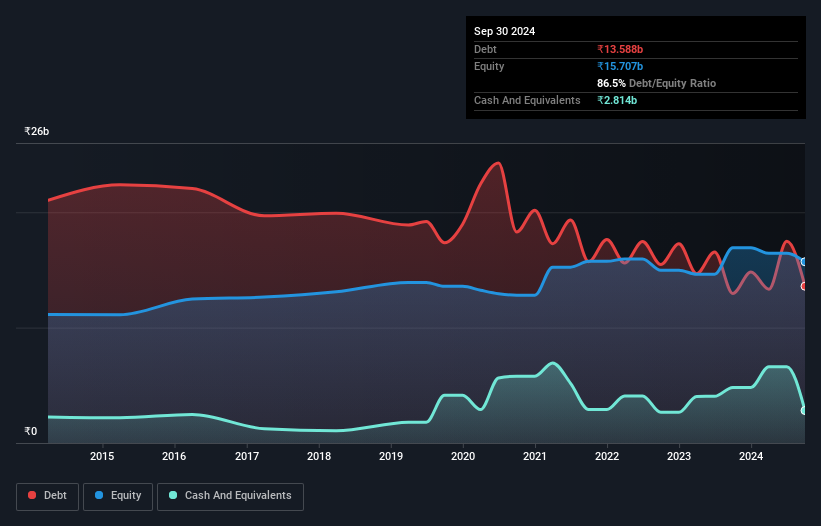Viewport: 821px width, 526px height.
Task: Click the blue Equity endpoint marker
Action: (804, 262)
